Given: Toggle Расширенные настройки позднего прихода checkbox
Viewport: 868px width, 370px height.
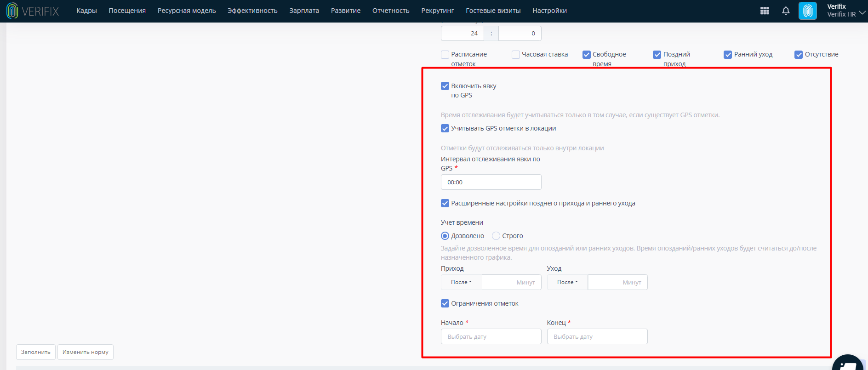Looking at the screenshot, I should coord(445,203).
